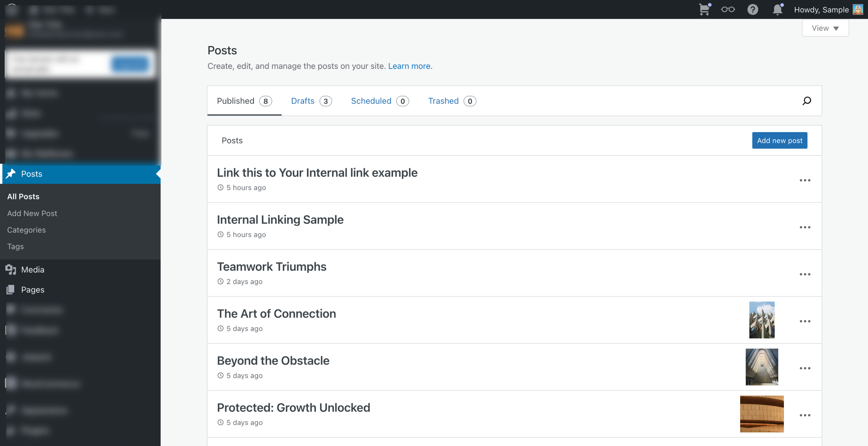The width and height of the screenshot is (868, 446).
Task: Click the search posts magnifier icon
Action: click(807, 101)
